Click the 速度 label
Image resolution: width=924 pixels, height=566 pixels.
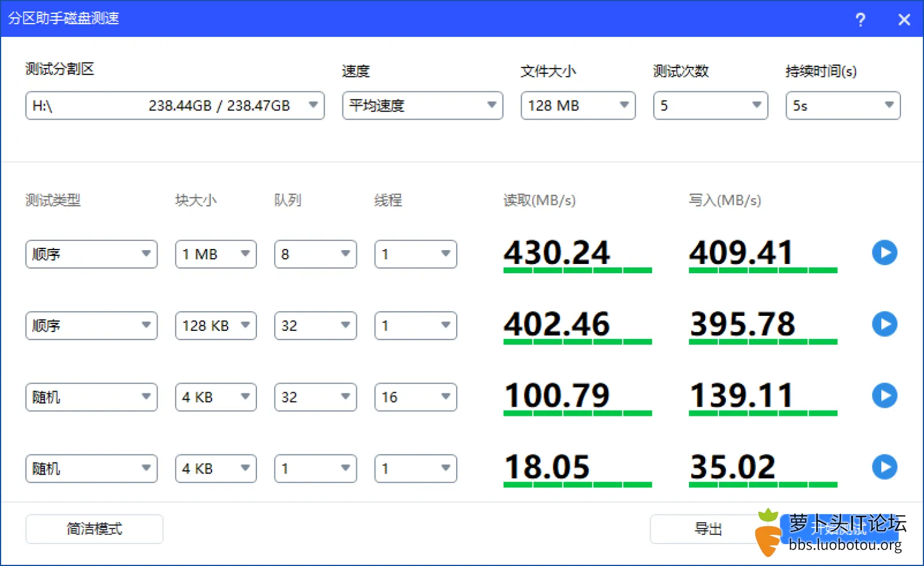tap(356, 71)
